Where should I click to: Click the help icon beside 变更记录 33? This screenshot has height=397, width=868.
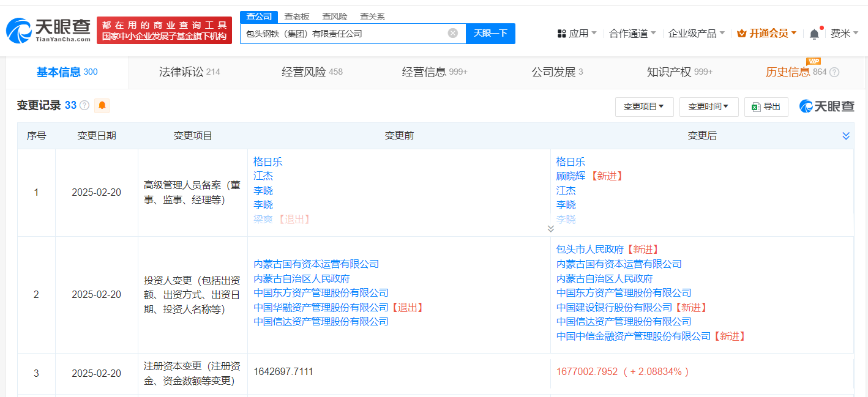[x=84, y=105]
